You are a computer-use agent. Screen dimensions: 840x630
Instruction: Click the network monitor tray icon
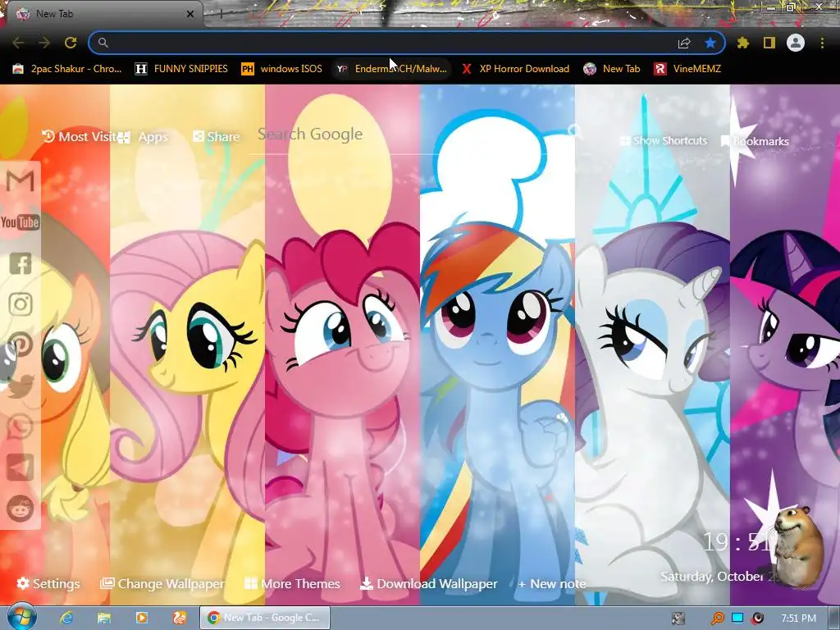click(737, 619)
